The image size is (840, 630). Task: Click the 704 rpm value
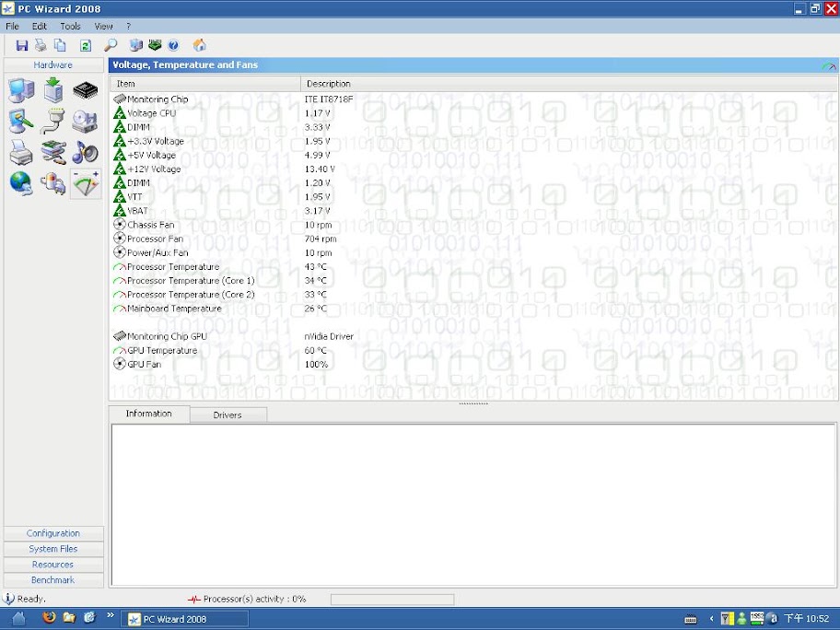pyautogui.click(x=321, y=239)
